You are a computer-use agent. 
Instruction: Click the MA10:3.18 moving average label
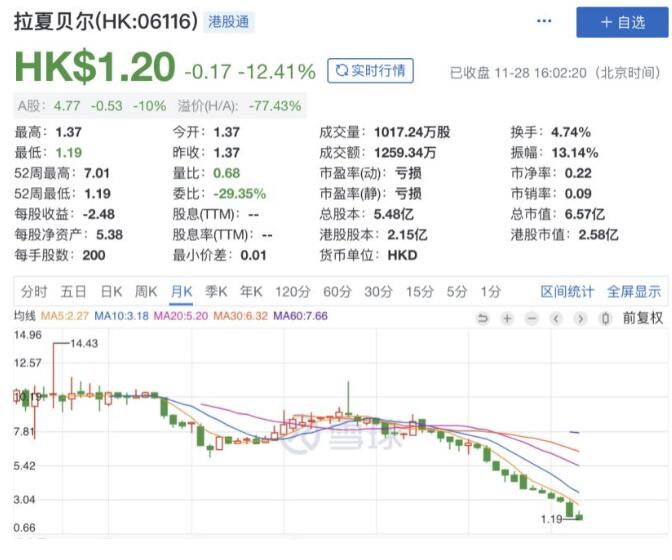(121, 316)
